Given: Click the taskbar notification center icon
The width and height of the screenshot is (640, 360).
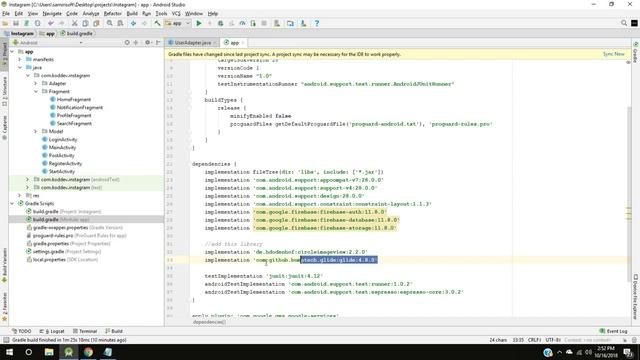Looking at the screenshot, I should tap(628, 352).
